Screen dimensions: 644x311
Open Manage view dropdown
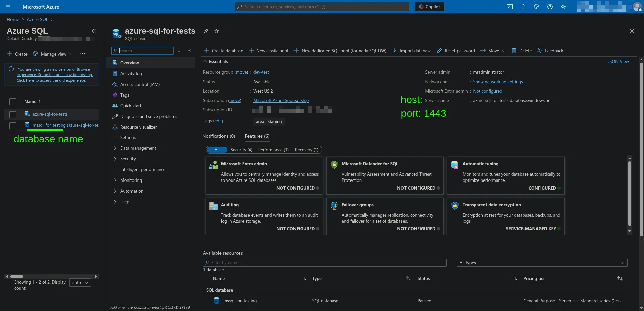tap(53, 54)
